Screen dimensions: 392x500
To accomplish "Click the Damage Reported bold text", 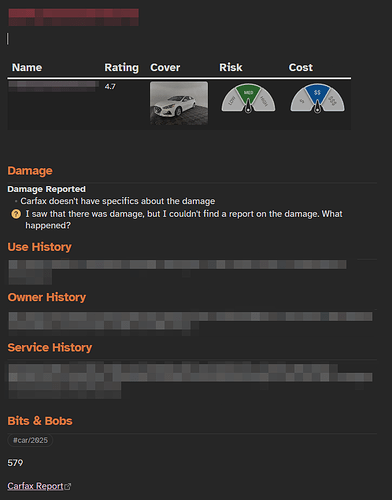I will coord(46,189).
